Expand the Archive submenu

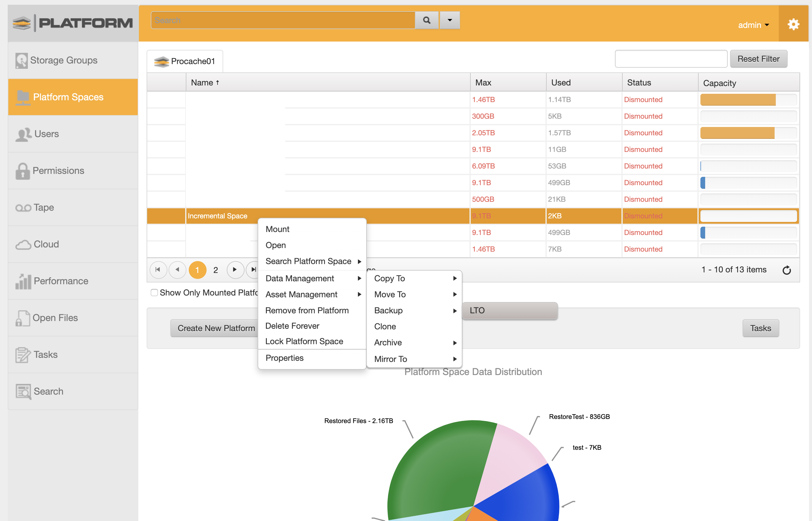pyautogui.click(x=388, y=342)
